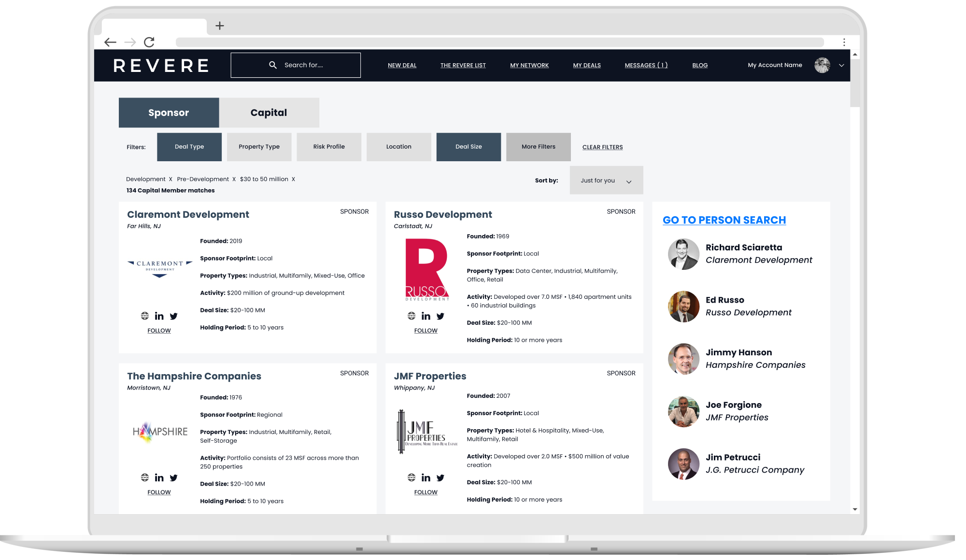Reload the page with the refresh icon

pyautogui.click(x=149, y=42)
